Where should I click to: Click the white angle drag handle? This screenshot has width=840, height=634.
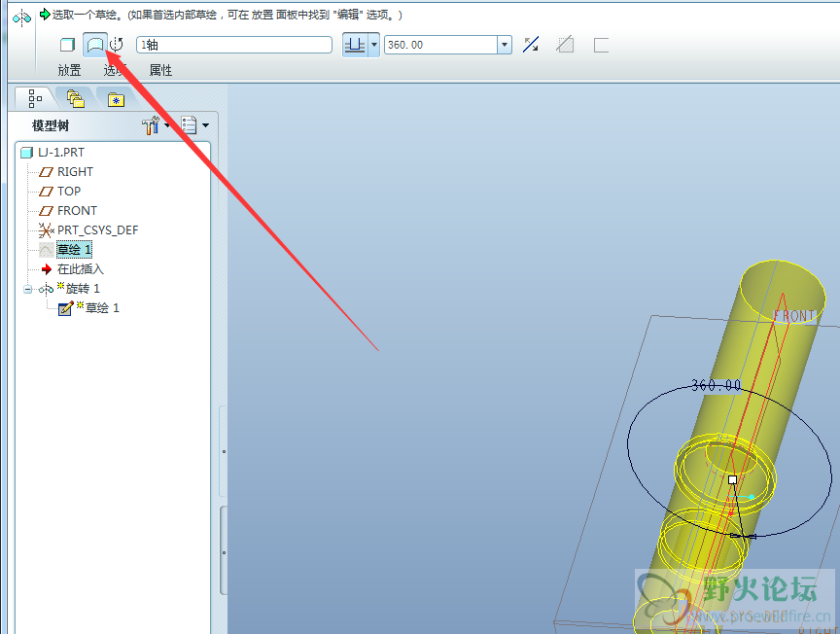click(x=732, y=479)
